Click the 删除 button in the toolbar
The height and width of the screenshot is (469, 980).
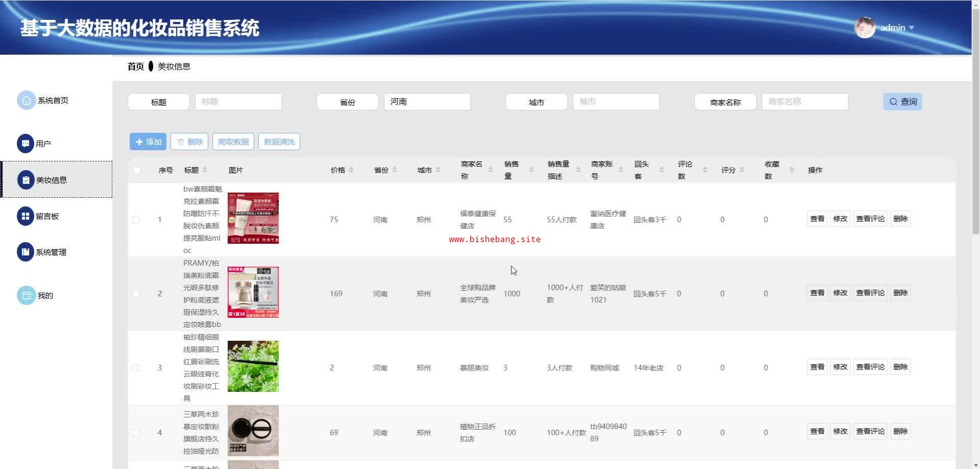189,142
